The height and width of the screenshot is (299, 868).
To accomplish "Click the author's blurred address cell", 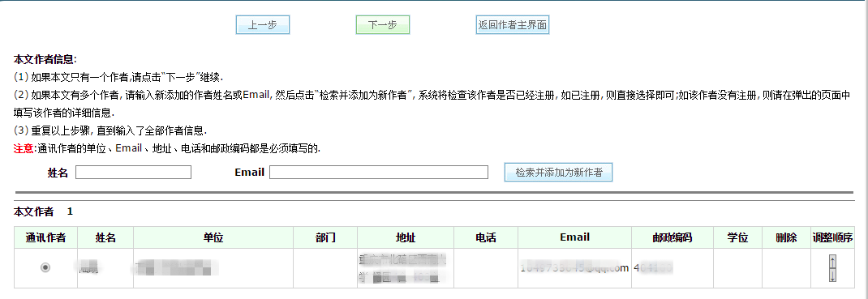I will click(406, 268).
